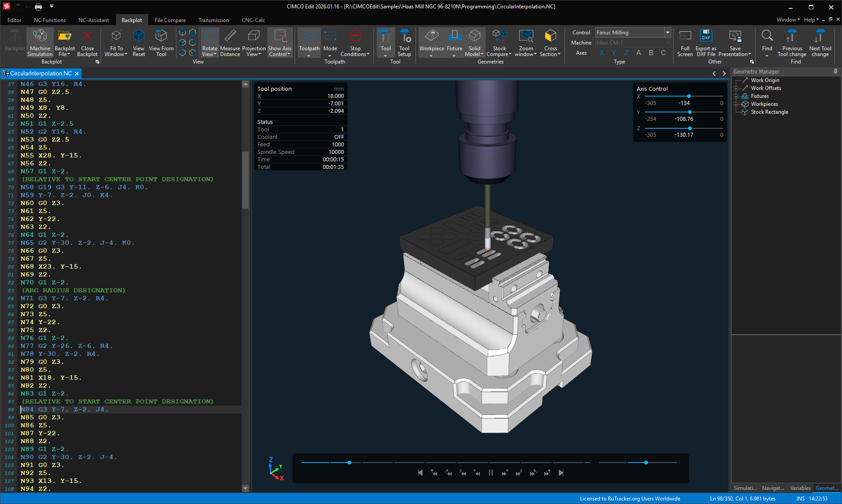Open the Zoom window button
The width and height of the screenshot is (842, 504).
pyautogui.click(x=526, y=43)
